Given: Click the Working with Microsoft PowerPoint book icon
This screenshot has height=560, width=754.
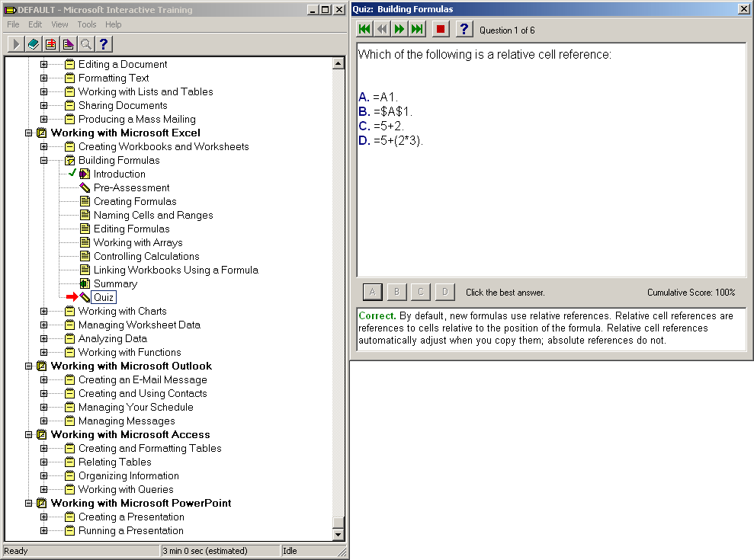Looking at the screenshot, I should [42, 504].
